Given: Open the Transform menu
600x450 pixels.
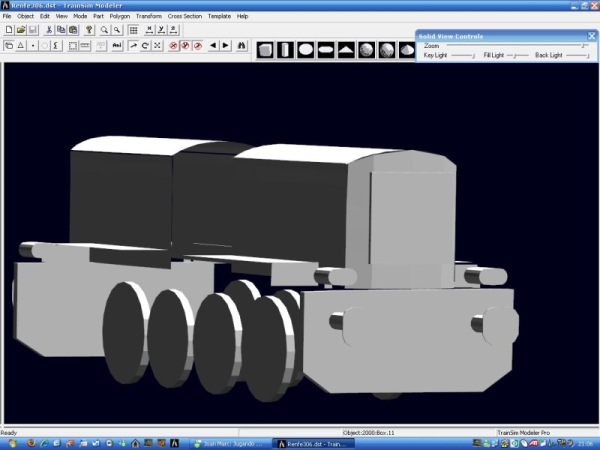Looking at the screenshot, I should click(149, 17).
